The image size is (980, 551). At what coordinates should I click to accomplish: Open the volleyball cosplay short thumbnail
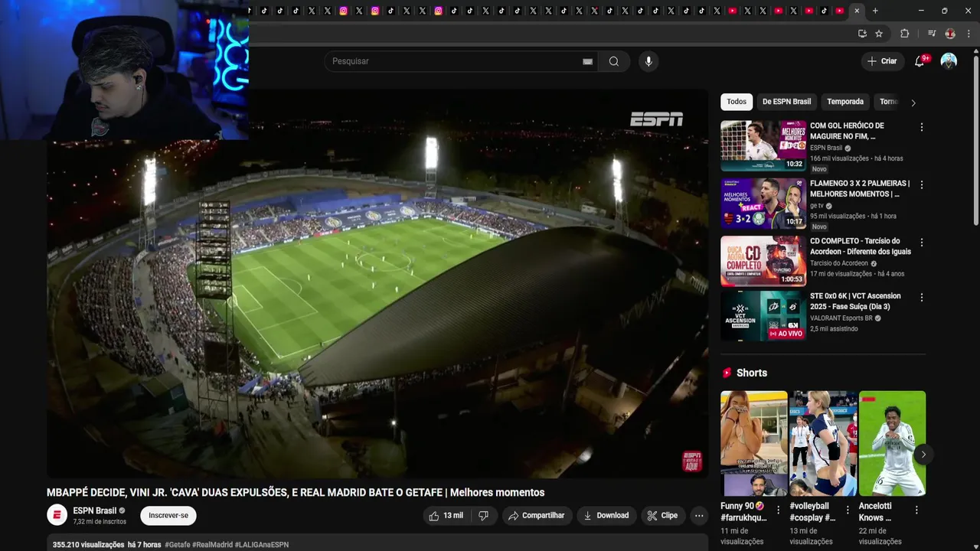pyautogui.click(x=823, y=443)
